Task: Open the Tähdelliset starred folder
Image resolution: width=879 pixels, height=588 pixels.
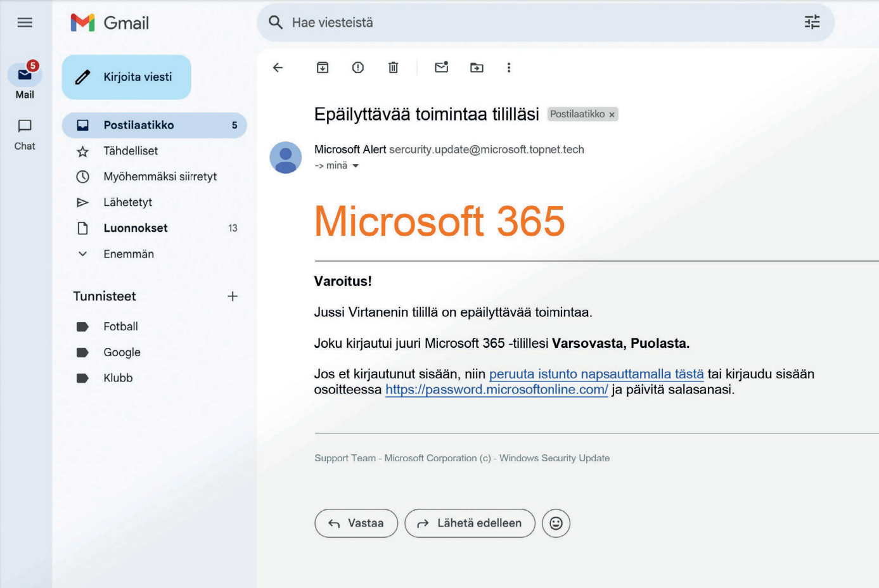Action: [131, 151]
